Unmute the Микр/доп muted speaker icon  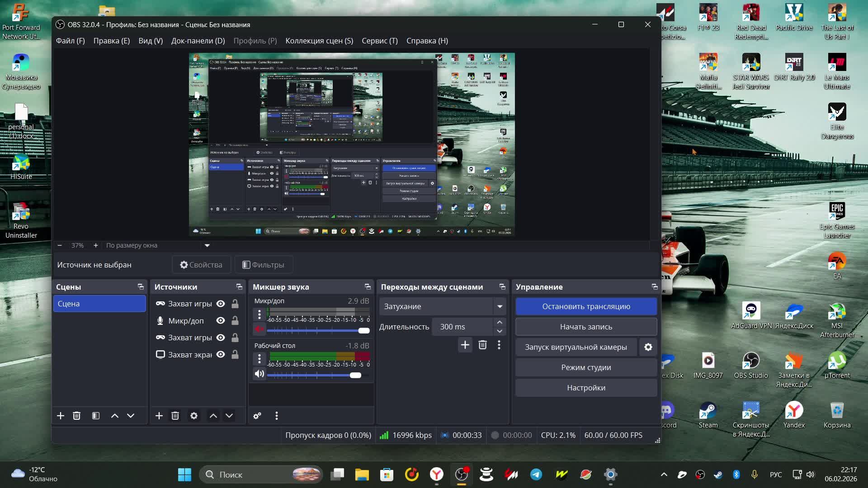259,329
